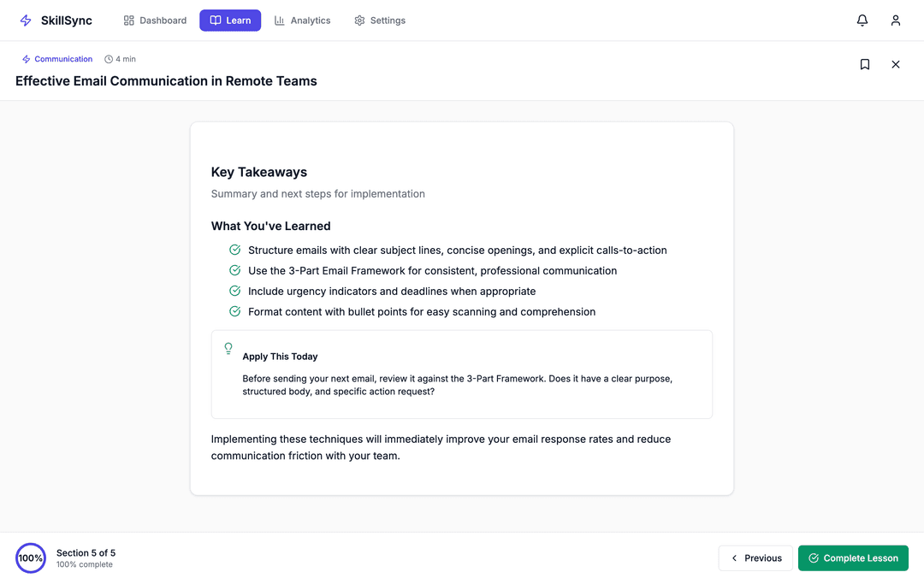Click the SkillSync lightning bolt logo
This screenshot has height=584, width=924.
[x=26, y=21]
